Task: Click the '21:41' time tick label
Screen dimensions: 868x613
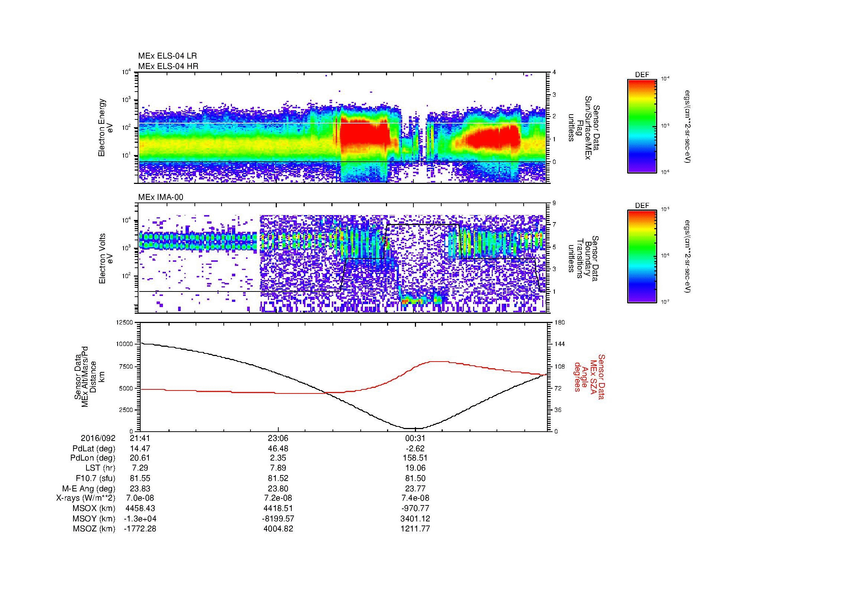Action: pyautogui.click(x=140, y=438)
